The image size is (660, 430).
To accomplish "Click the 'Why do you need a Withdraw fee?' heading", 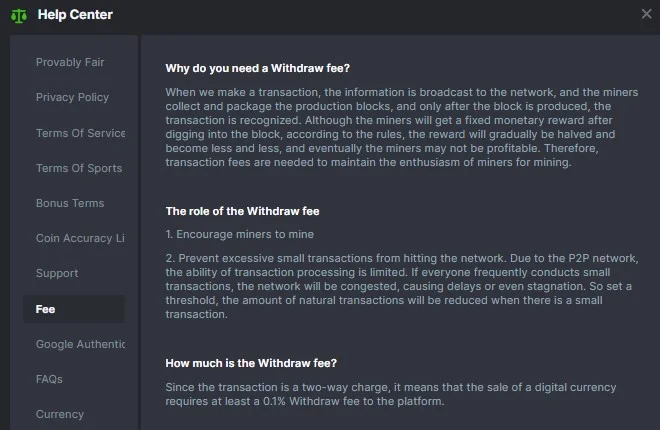I will point(257,68).
